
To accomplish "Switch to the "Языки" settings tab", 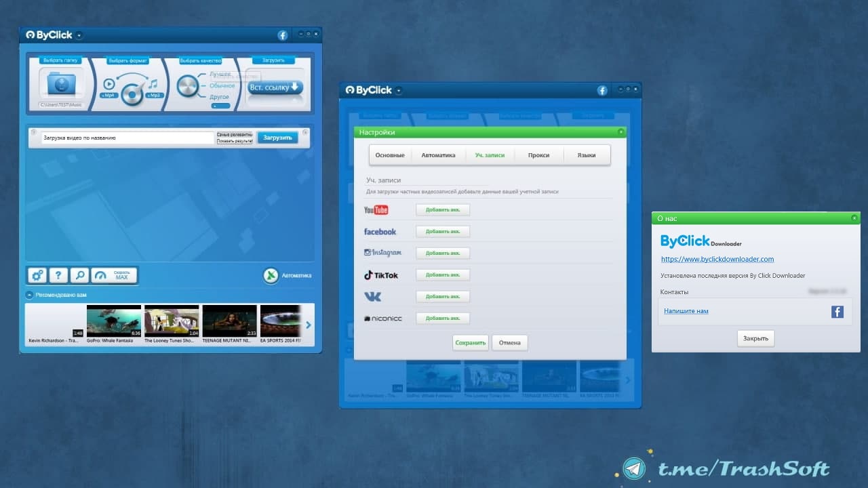I will point(587,155).
